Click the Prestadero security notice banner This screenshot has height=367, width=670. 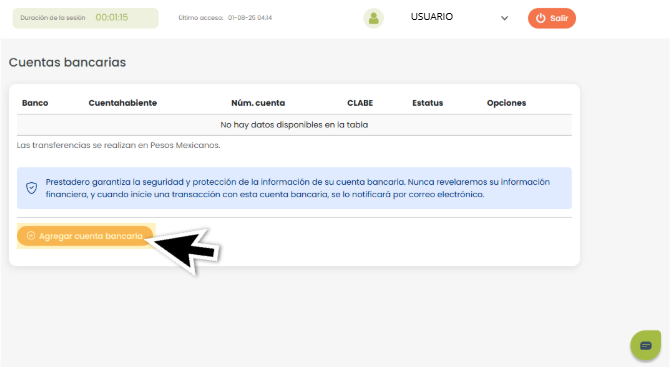click(x=294, y=188)
